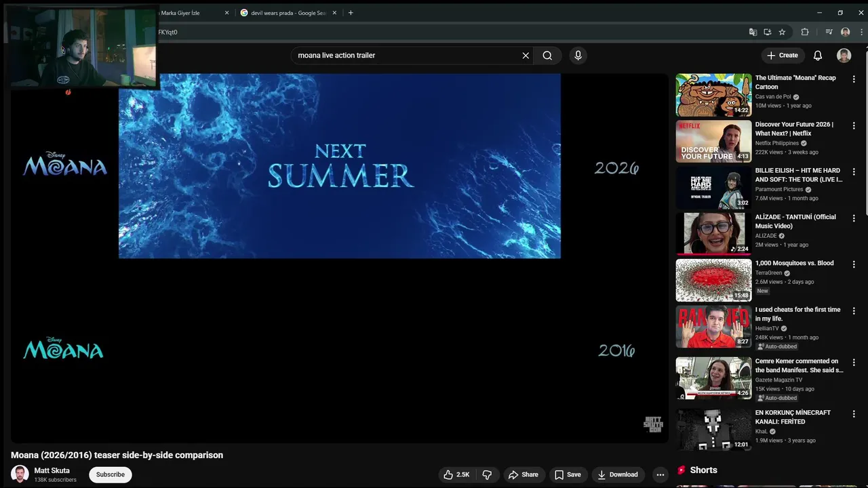Open the YouTube account avatar menu
Viewport: 868px width, 488px height.
tap(844, 56)
